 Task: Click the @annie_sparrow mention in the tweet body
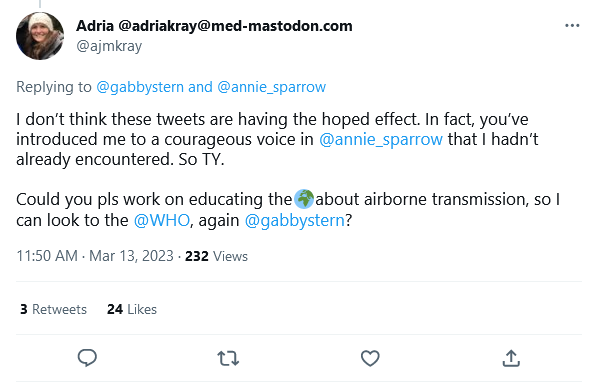coord(381,140)
